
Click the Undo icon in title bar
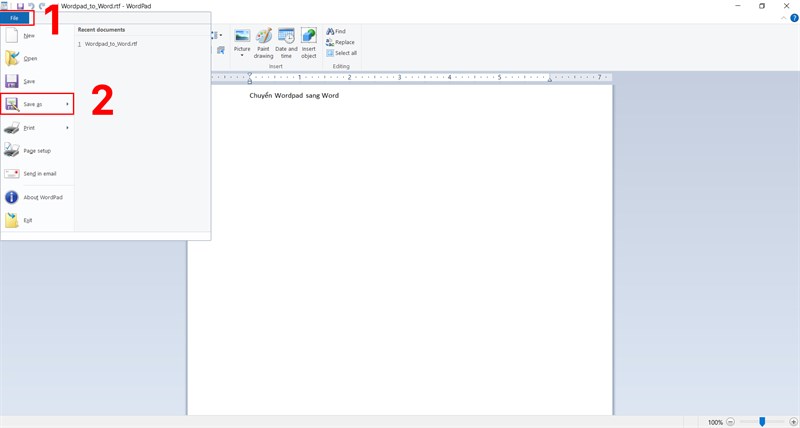(x=31, y=6)
